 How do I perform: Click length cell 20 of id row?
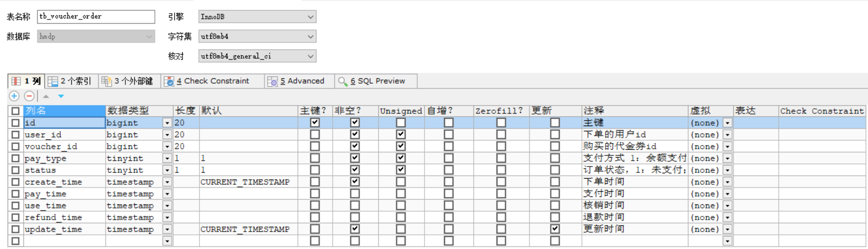[186, 123]
